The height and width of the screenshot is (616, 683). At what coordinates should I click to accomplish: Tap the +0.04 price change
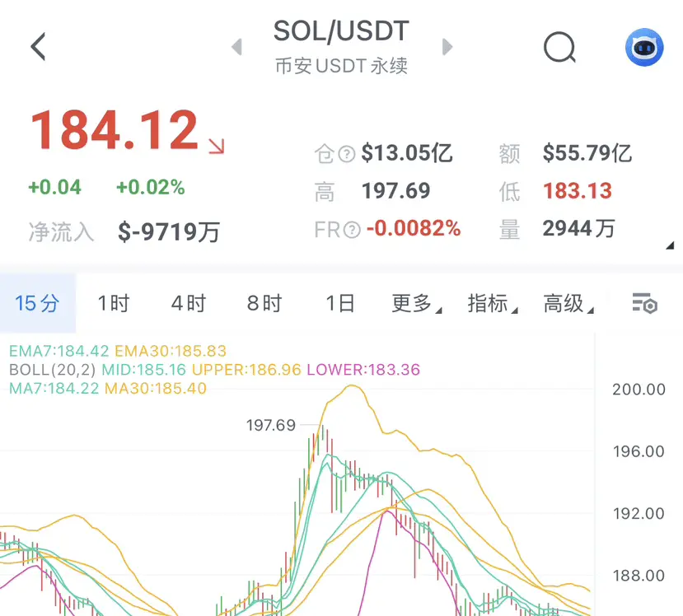click(x=54, y=187)
